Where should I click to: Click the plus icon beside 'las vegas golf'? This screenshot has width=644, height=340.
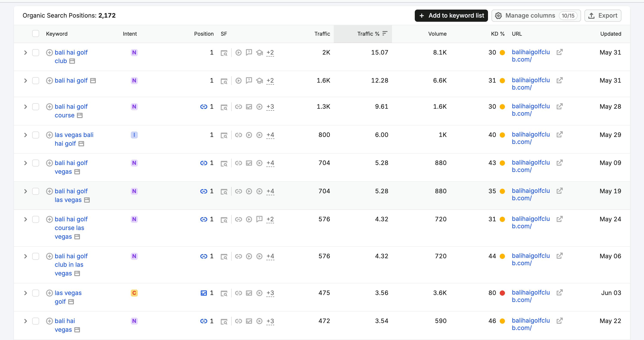point(49,293)
